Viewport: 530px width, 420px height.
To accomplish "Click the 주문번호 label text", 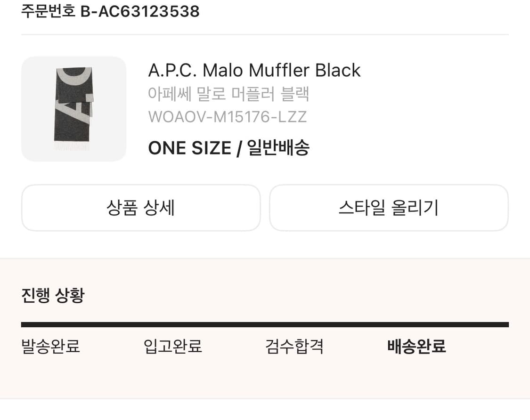I will click(43, 11).
